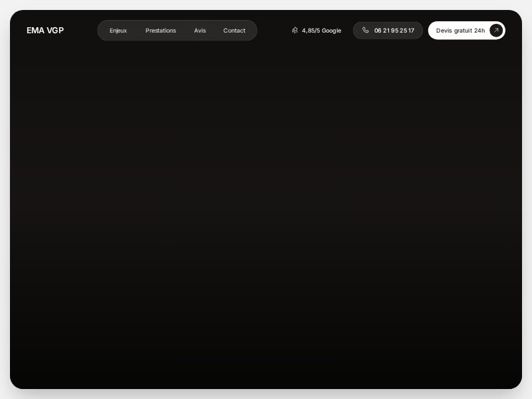Click the rounded navigation pill bar
The height and width of the screenshot is (399, 532).
tap(177, 30)
